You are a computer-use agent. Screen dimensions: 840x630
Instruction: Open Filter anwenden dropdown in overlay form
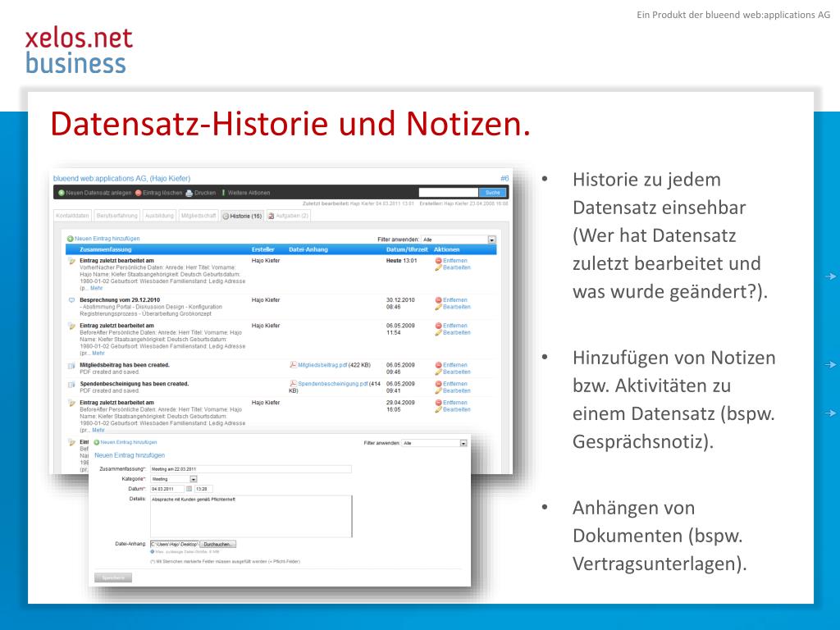[x=435, y=443]
